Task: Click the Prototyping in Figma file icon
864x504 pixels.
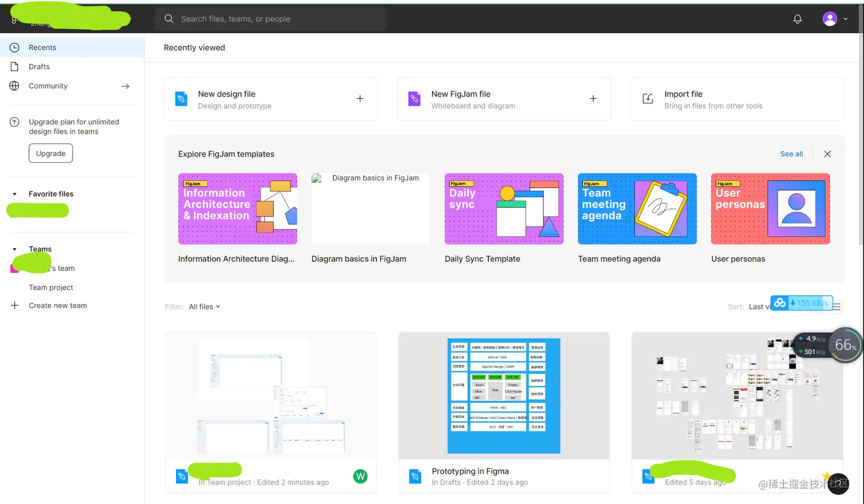Action: pos(415,476)
